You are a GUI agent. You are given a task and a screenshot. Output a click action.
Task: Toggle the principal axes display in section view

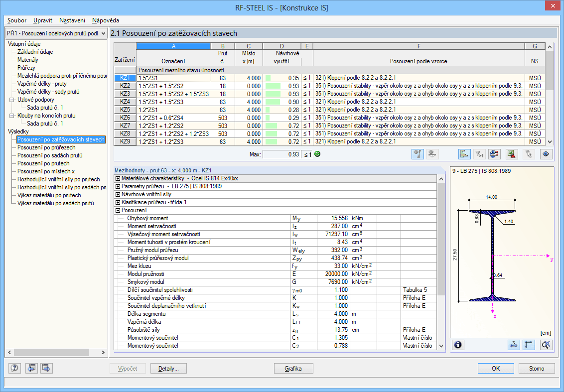(529, 344)
